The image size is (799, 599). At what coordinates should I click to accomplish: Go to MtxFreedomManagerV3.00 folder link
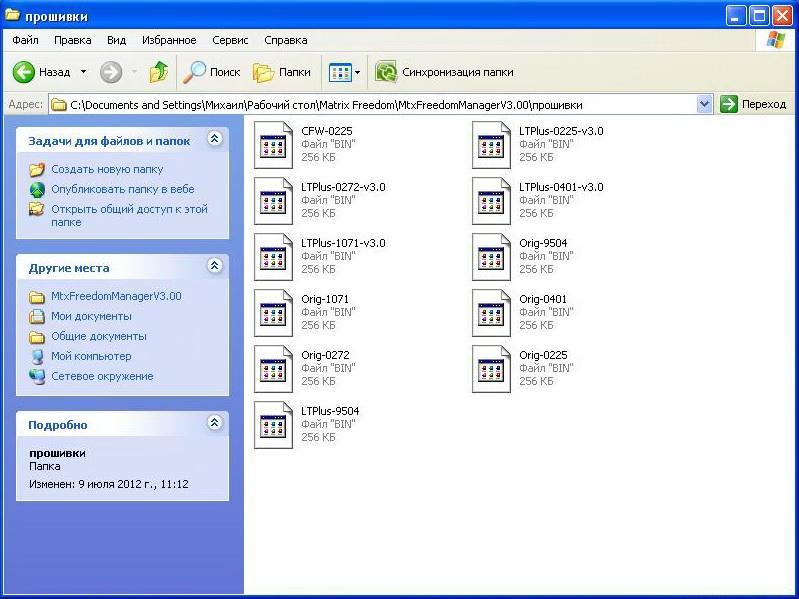(x=116, y=296)
